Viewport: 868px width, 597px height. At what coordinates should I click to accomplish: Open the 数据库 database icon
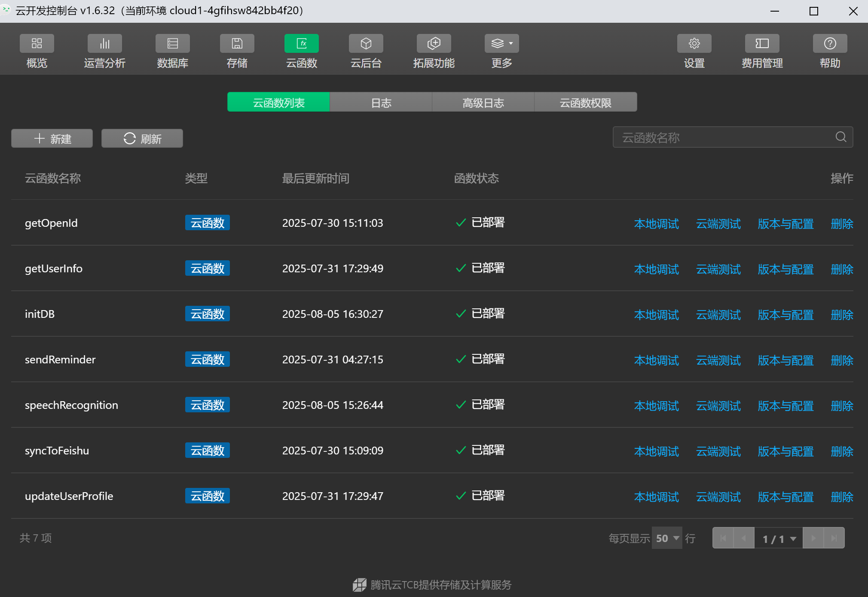(172, 43)
